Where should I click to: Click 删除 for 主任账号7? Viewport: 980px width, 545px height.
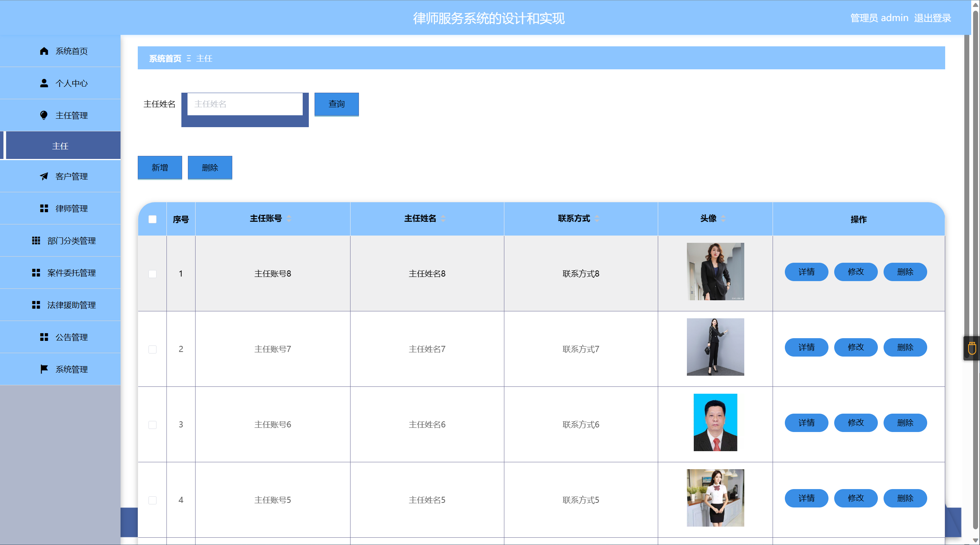(905, 347)
